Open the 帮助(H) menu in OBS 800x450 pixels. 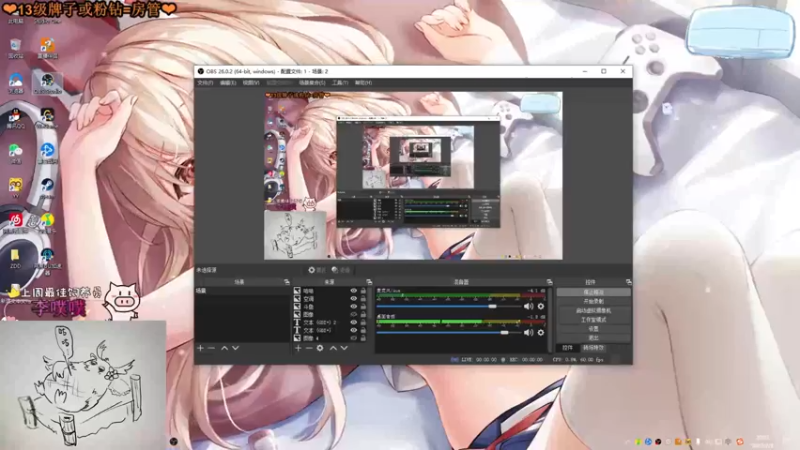[x=363, y=83]
